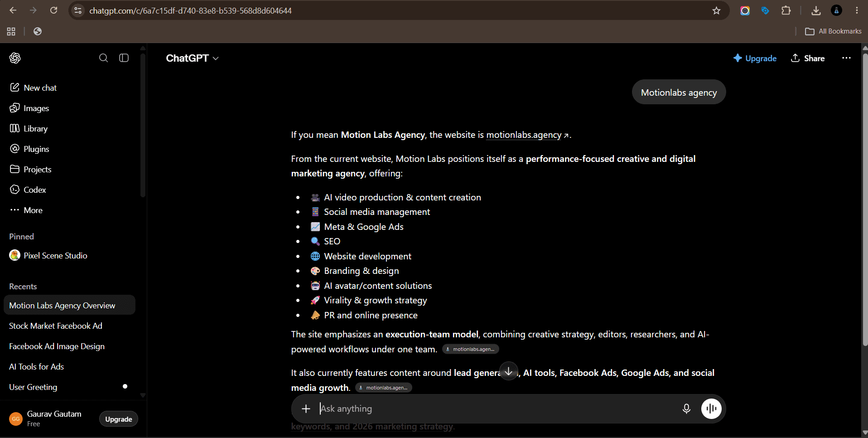The height and width of the screenshot is (438, 868).
Task: Click the source chip after 'under one team.'
Action: tap(471, 349)
